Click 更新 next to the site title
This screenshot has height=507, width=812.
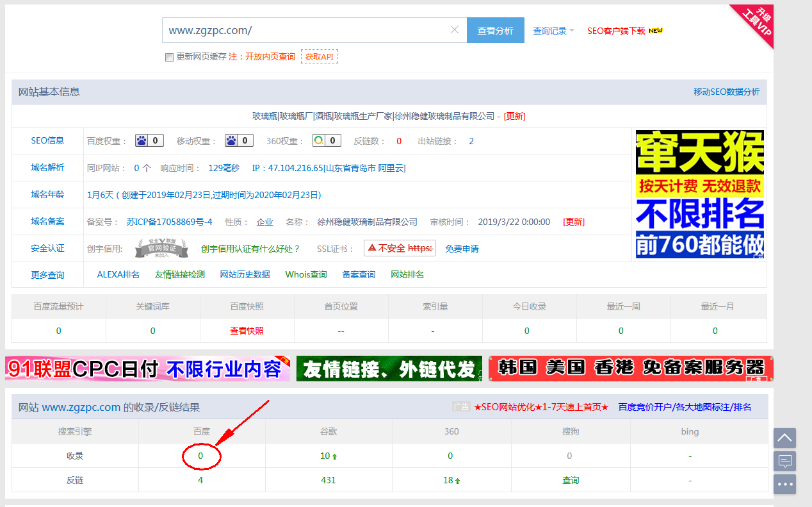coord(515,116)
